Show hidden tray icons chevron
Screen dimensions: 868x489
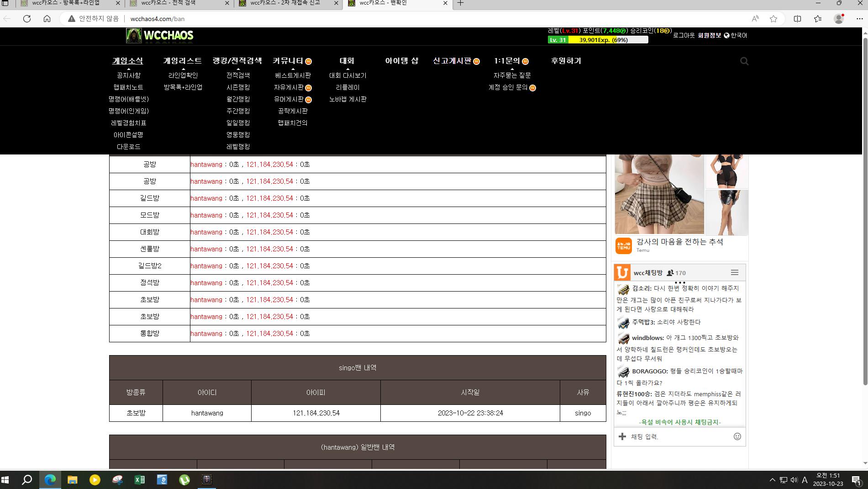[x=772, y=480]
